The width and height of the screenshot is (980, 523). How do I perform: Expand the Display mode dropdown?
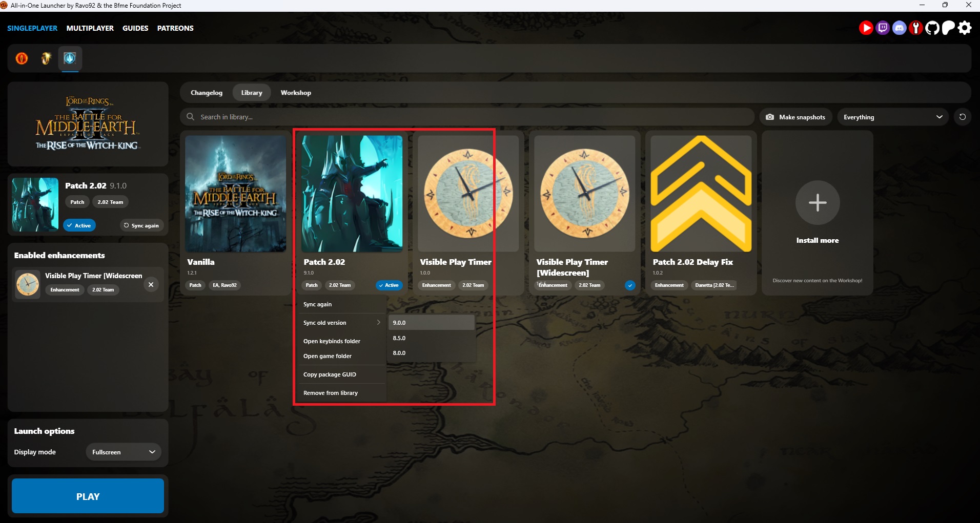click(123, 452)
